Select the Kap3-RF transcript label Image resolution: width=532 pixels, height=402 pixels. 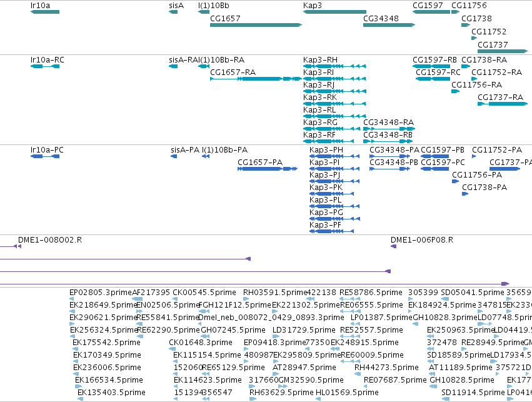pos(319,134)
